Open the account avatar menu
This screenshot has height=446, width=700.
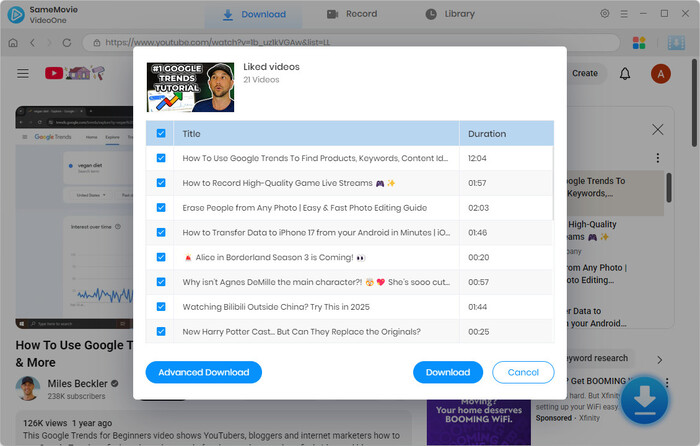coord(660,73)
